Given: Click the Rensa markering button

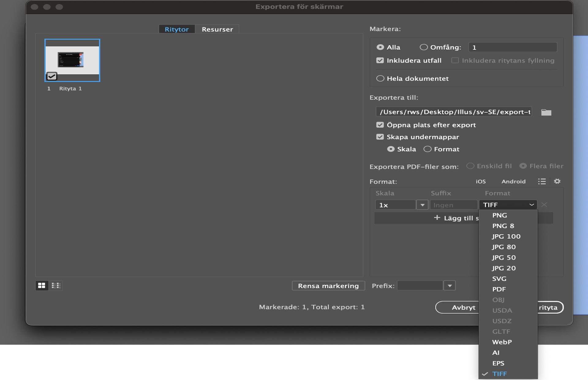Looking at the screenshot, I should (x=328, y=286).
